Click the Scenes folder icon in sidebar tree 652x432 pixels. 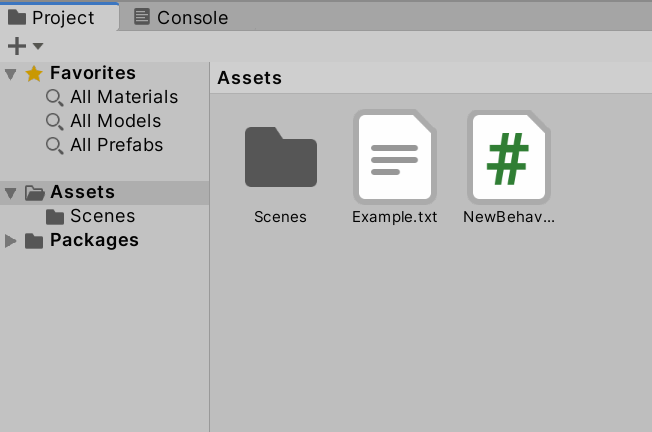click(55, 217)
